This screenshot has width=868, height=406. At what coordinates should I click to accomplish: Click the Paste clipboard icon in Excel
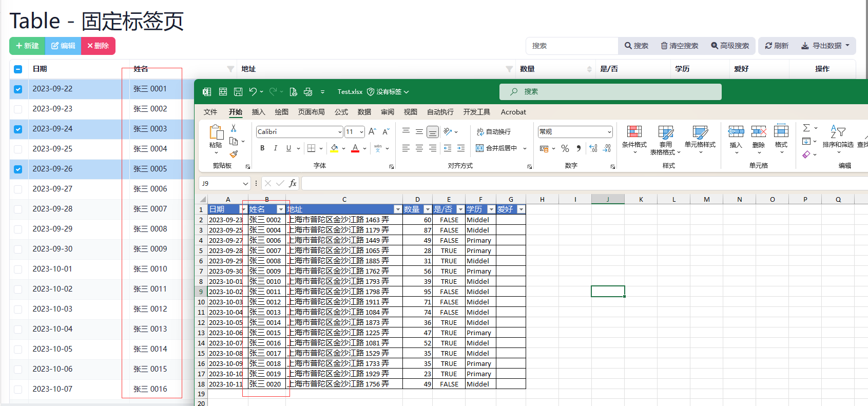click(x=216, y=132)
